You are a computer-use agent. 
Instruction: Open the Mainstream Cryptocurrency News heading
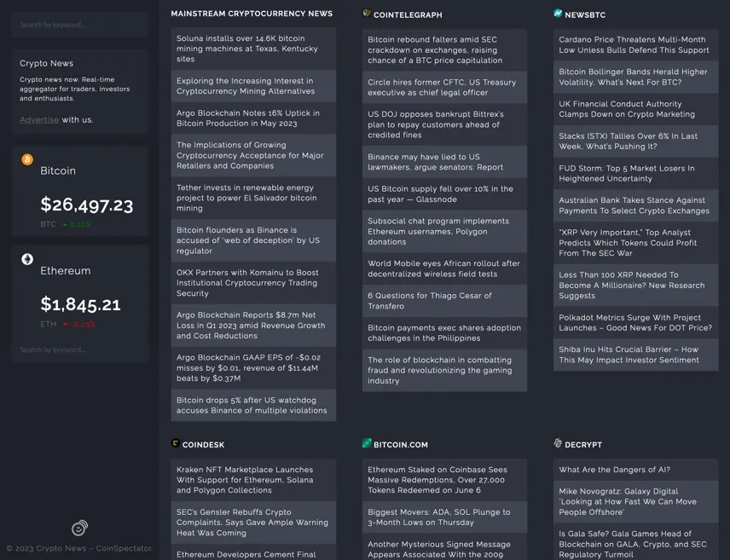point(252,14)
